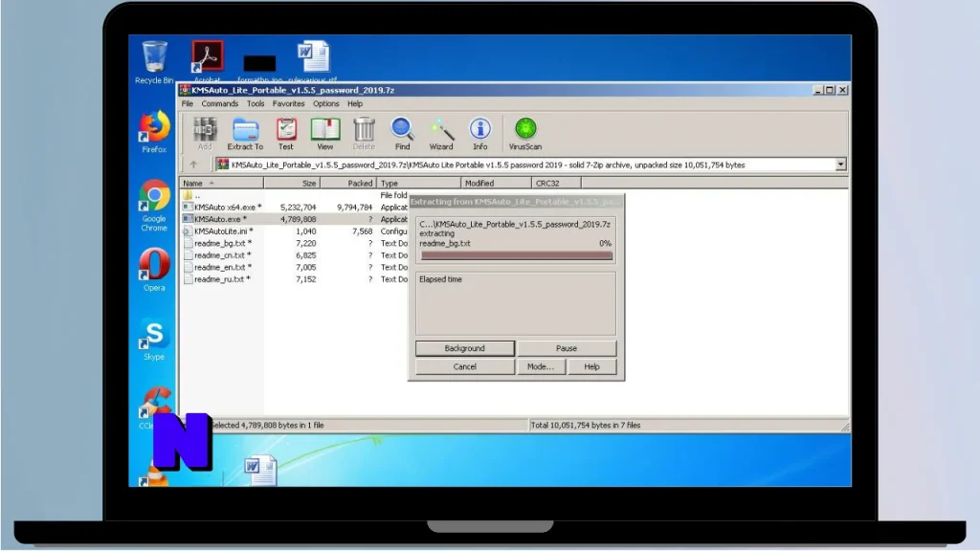This screenshot has width=980, height=551.
Task: Click the Help button in extraction dialog
Action: 591,366
